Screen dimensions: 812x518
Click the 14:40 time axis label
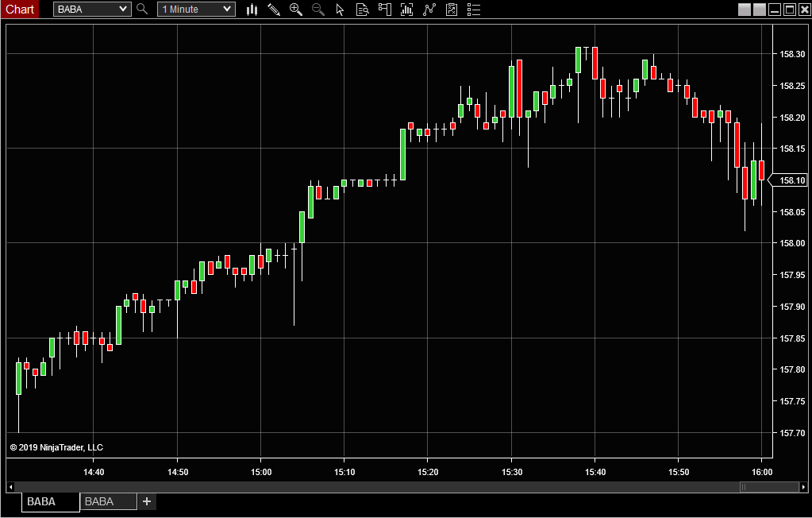coord(93,472)
